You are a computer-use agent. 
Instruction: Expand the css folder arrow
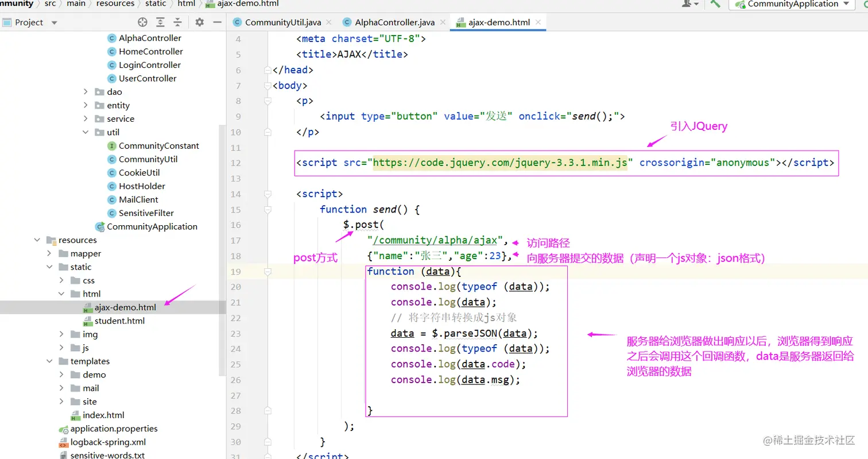click(x=61, y=280)
